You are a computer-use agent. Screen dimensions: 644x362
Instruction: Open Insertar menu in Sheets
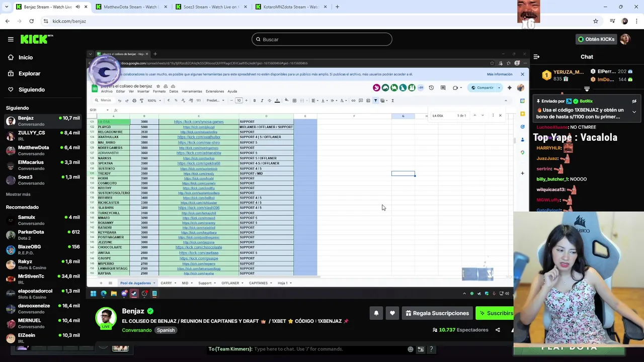point(143,92)
